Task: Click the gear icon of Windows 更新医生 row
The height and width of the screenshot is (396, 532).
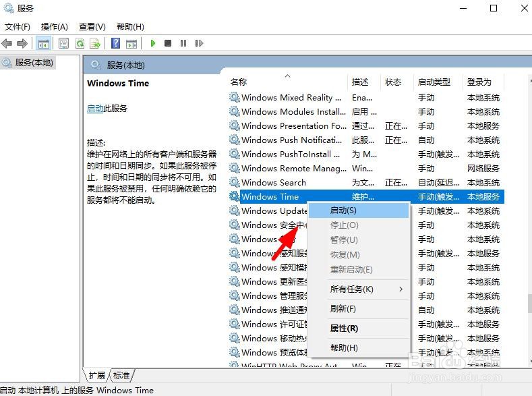Action: coord(234,281)
